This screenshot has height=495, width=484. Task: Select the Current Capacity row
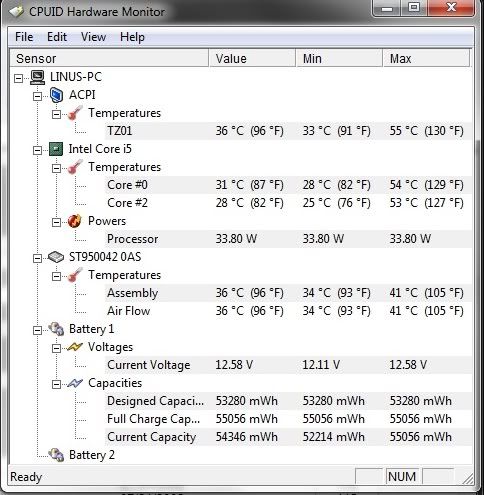pyautogui.click(x=288, y=437)
